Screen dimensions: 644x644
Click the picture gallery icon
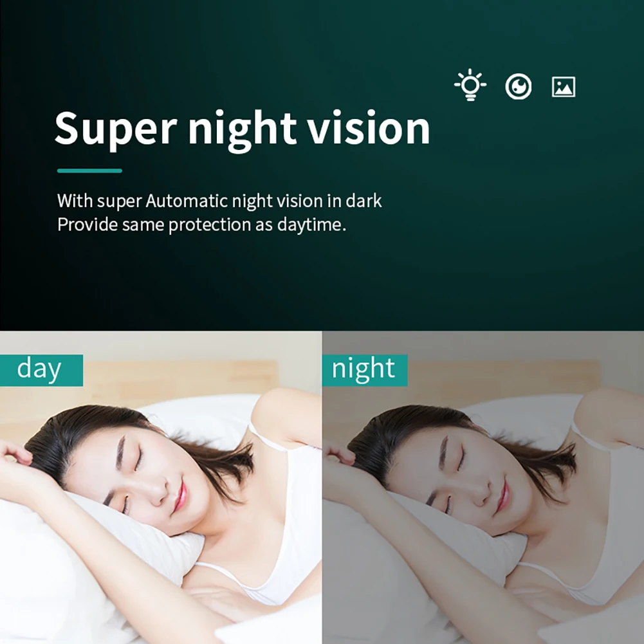[x=564, y=87]
